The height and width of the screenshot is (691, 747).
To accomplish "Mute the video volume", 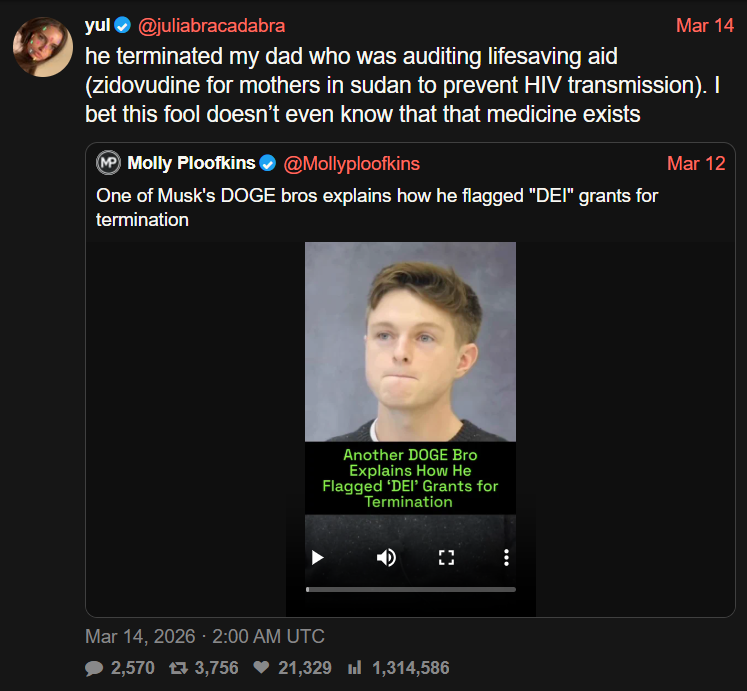I will tap(386, 558).
